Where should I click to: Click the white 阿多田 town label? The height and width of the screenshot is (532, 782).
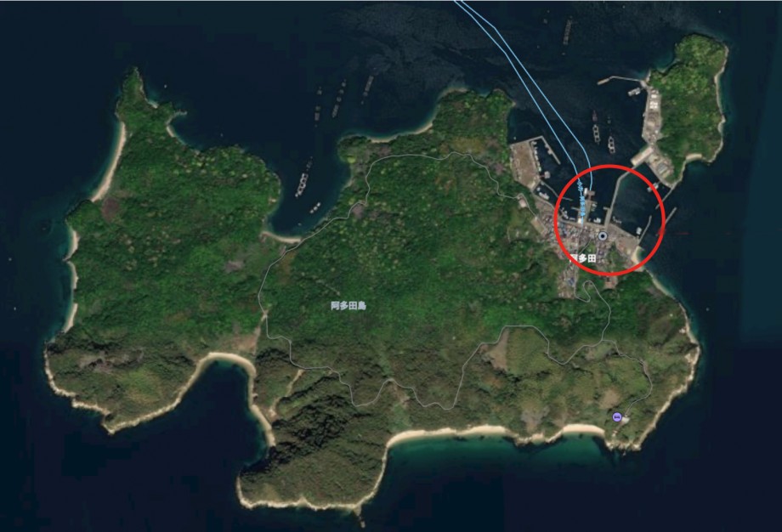[x=583, y=258]
